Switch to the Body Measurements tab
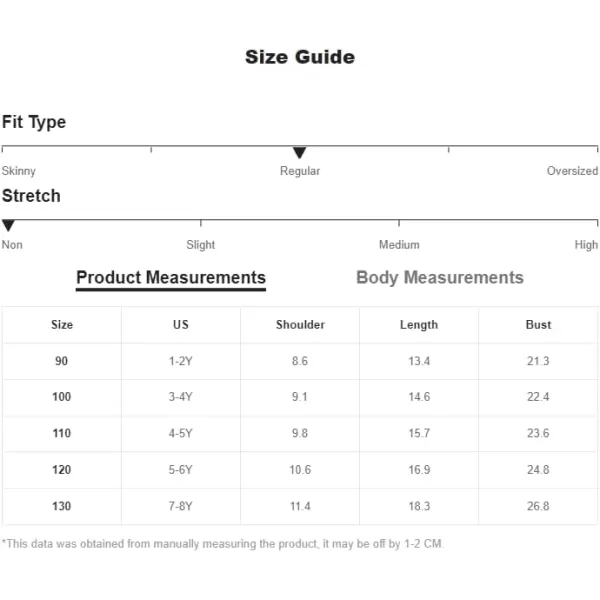The height and width of the screenshot is (600, 600). pos(440,277)
